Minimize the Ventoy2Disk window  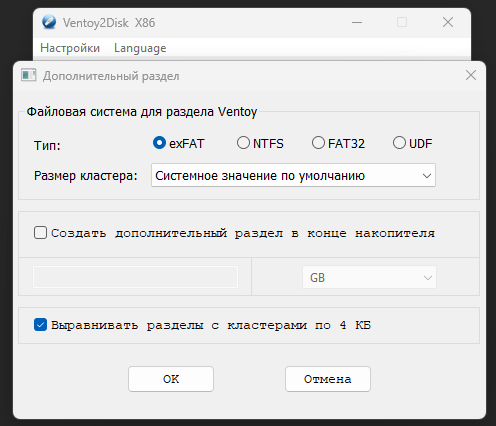[357, 23]
